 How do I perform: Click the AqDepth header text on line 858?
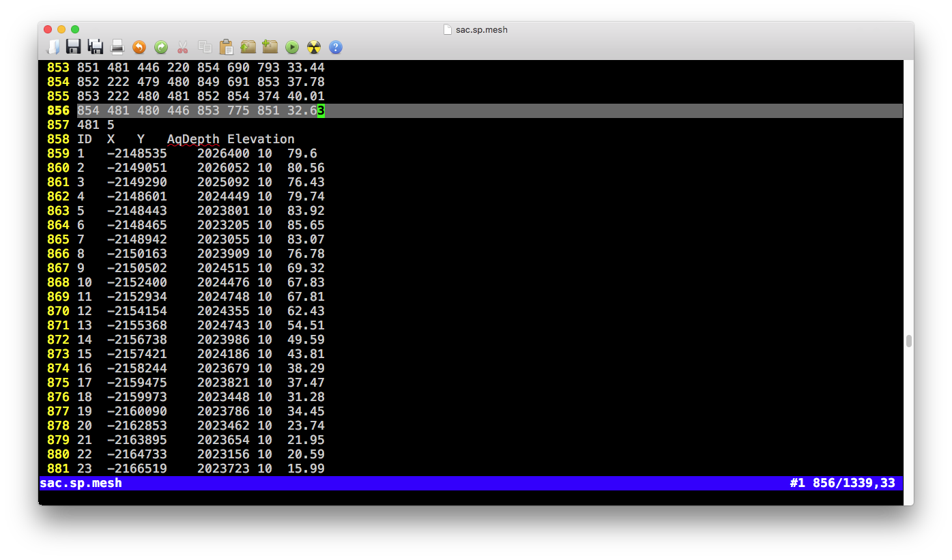pyautogui.click(x=193, y=139)
